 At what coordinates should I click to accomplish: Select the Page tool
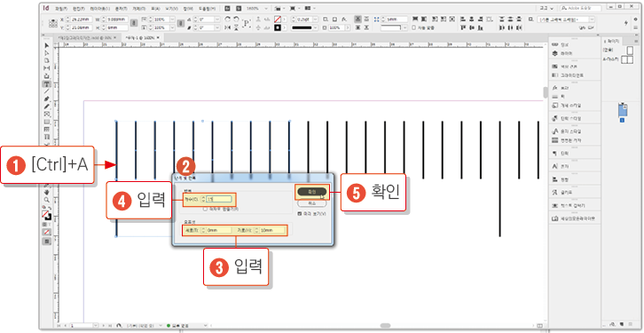click(x=46, y=60)
